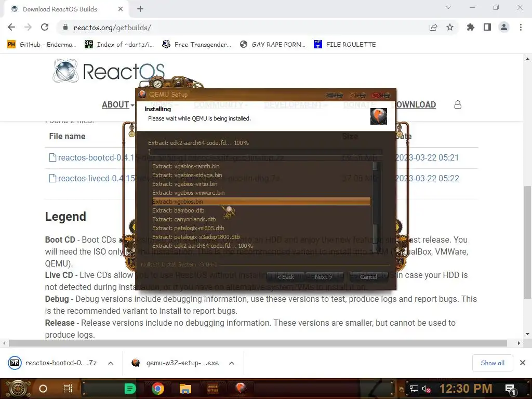Expand options for reactos-bootcd download
The height and width of the screenshot is (399, 532).
111,363
